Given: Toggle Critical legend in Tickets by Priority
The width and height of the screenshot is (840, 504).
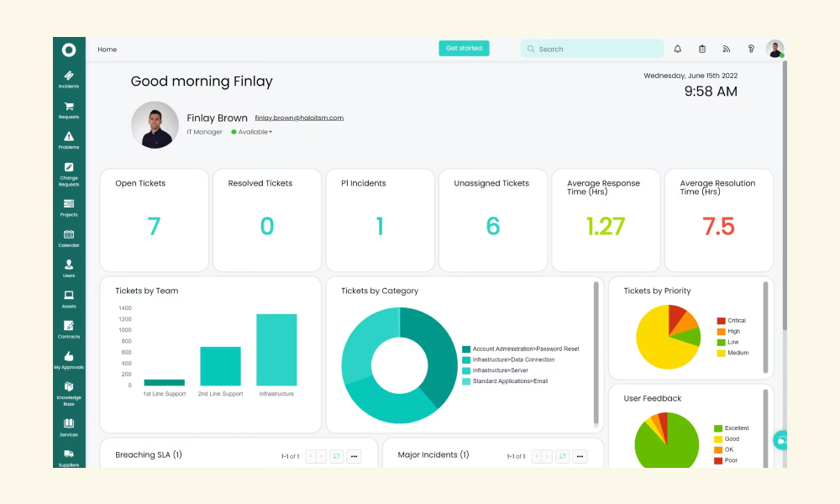Looking at the screenshot, I should click(x=732, y=320).
